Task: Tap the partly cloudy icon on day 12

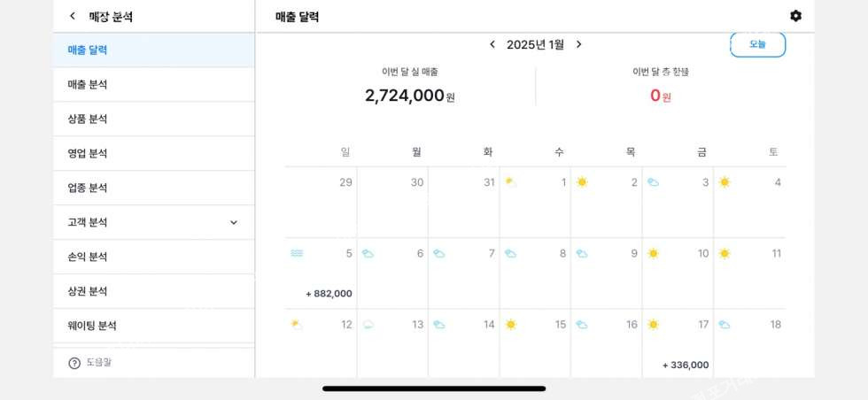Action: 297,325
